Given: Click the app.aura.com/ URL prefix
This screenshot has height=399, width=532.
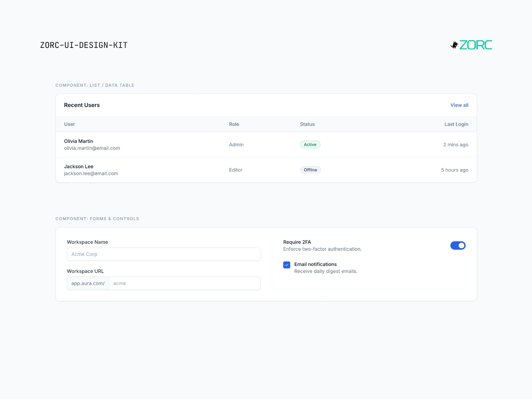Looking at the screenshot, I should pos(88,283).
